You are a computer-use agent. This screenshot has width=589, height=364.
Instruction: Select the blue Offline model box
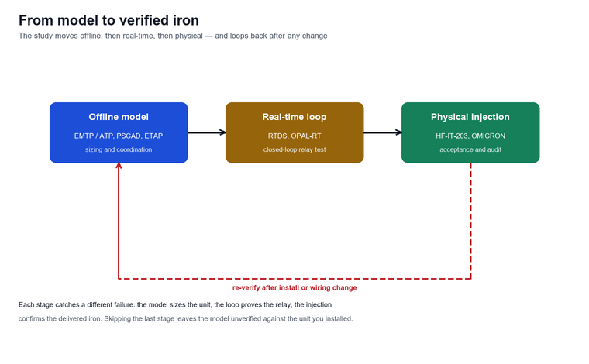[x=119, y=132]
